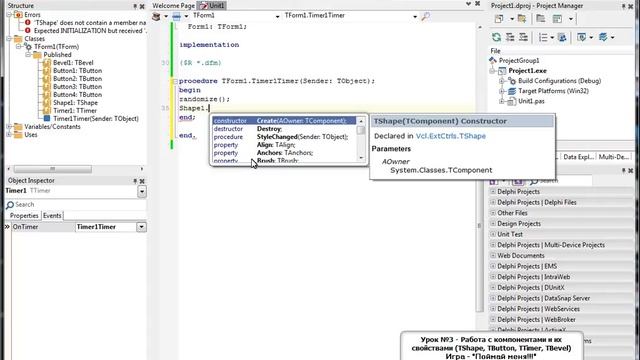640x360 pixels.
Task: Click the Target Platforms stack icon
Action: (x=512, y=91)
